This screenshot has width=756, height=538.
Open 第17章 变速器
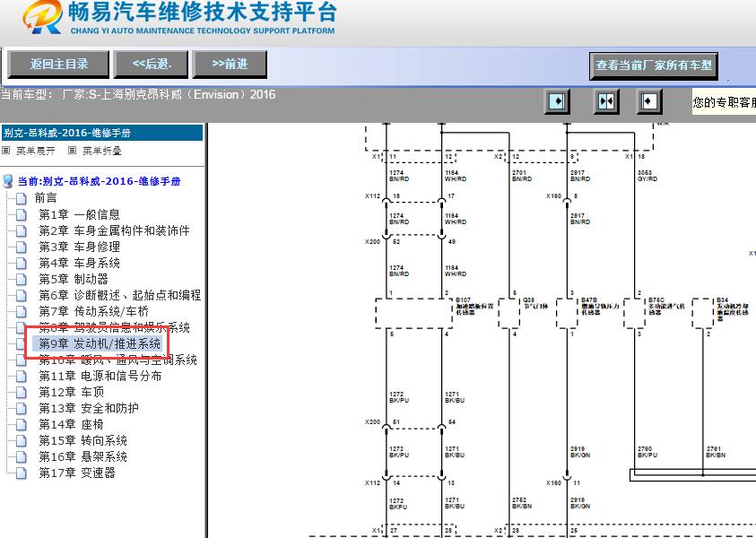[77, 473]
